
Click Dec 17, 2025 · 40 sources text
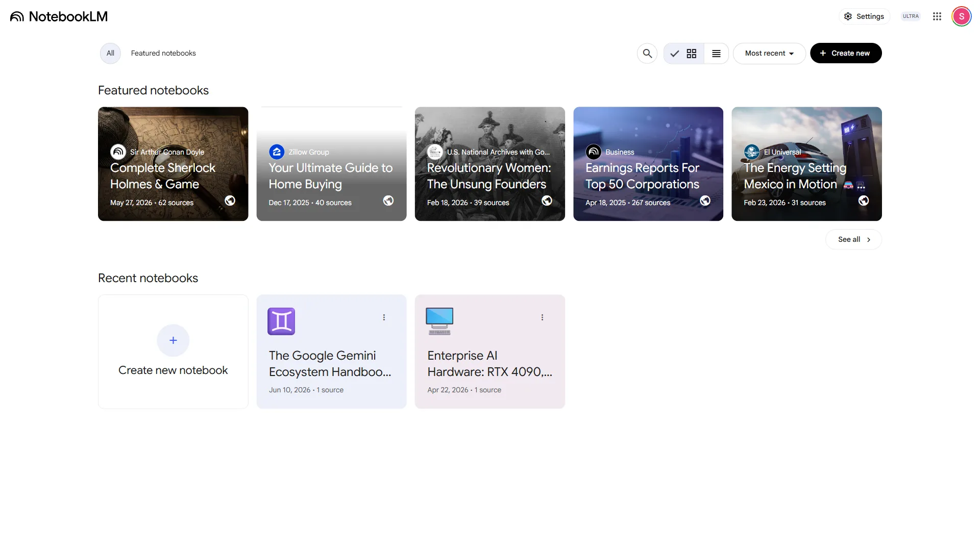[310, 203]
